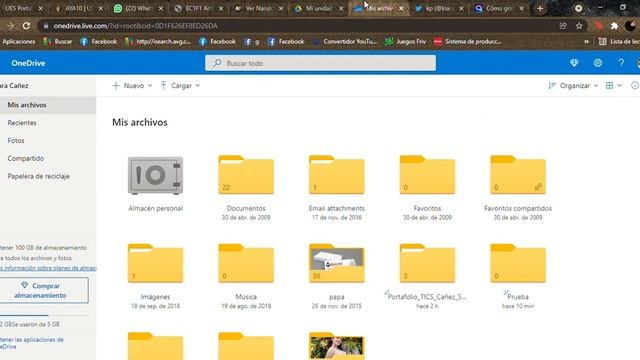Open Juegos Friv bookmark
Screen dimensions: 640x360
(406, 42)
